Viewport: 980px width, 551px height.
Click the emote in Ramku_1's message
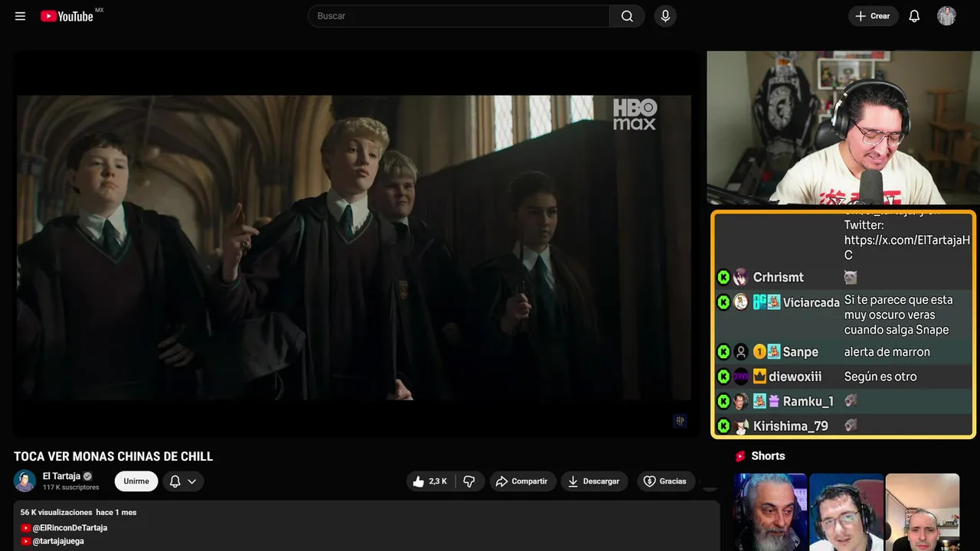click(x=850, y=401)
